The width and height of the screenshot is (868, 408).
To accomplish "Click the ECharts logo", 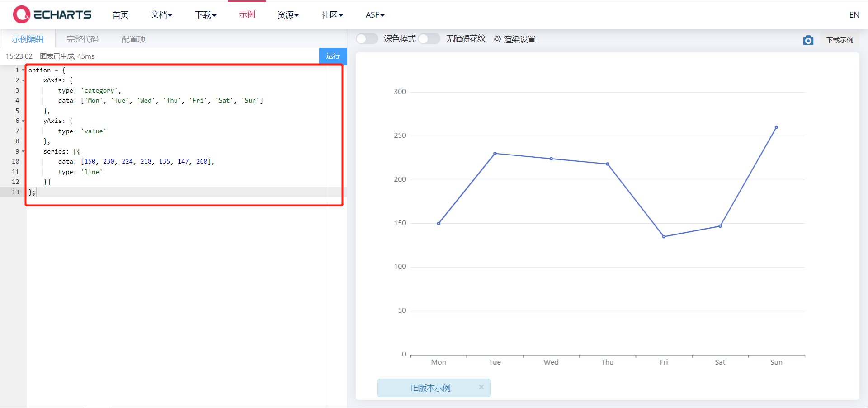I will 52,14.
